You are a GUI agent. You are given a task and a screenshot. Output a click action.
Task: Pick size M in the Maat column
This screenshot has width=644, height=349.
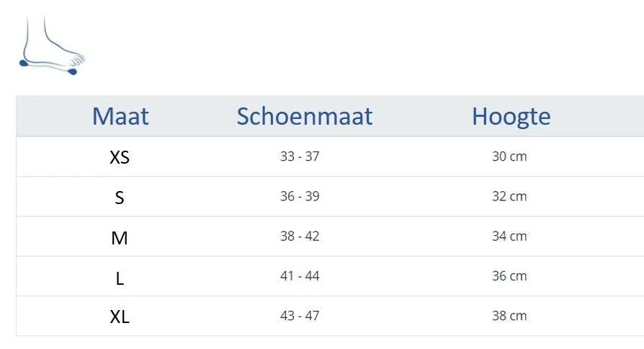point(120,237)
